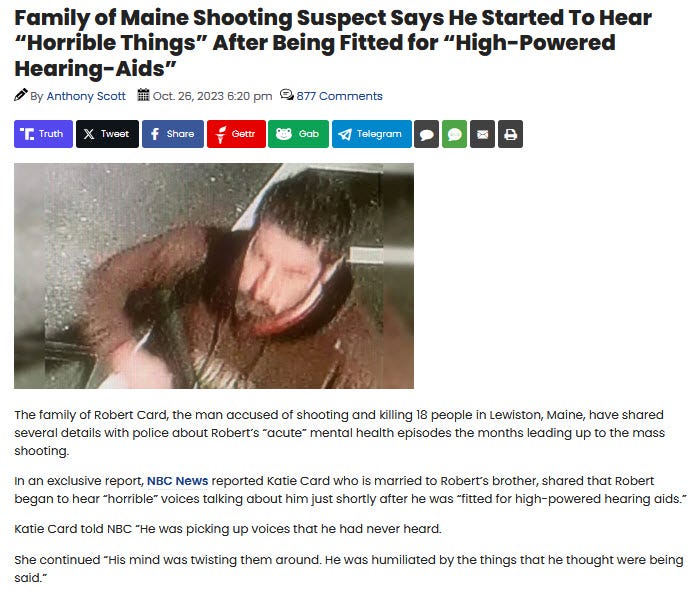Click the green SMS message icon
This screenshot has width=697, height=594.
(454, 134)
